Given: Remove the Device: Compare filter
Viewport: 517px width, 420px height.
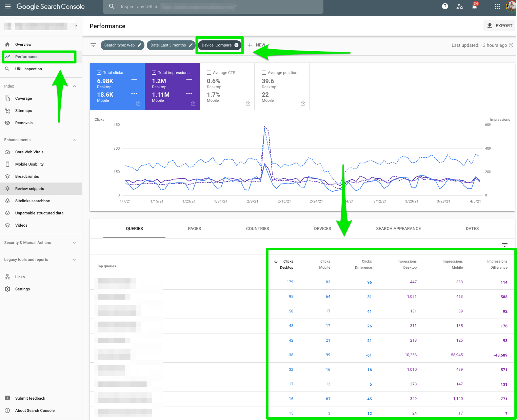Looking at the screenshot, I should click(x=237, y=45).
